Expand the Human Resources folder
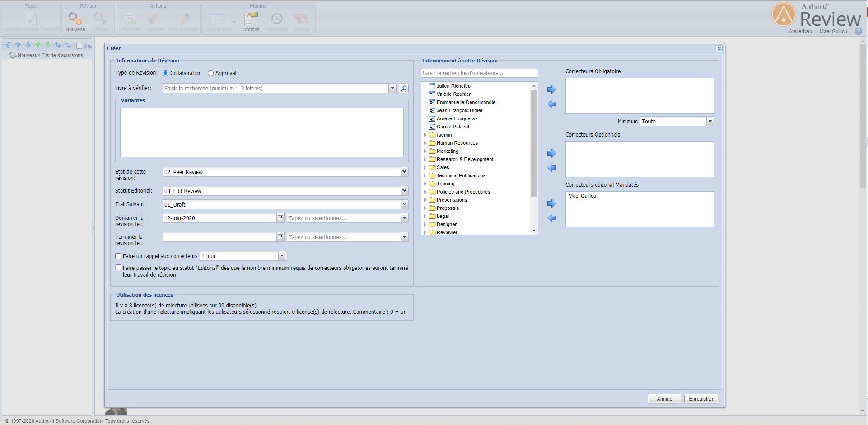The width and height of the screenshot is (868, 425). (x=425, y=143)
